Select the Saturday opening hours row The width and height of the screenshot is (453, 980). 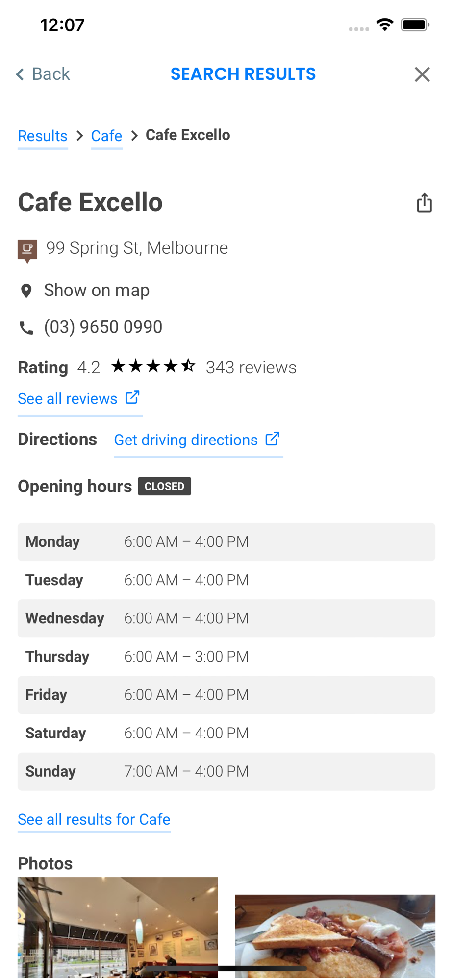(226, 733)
